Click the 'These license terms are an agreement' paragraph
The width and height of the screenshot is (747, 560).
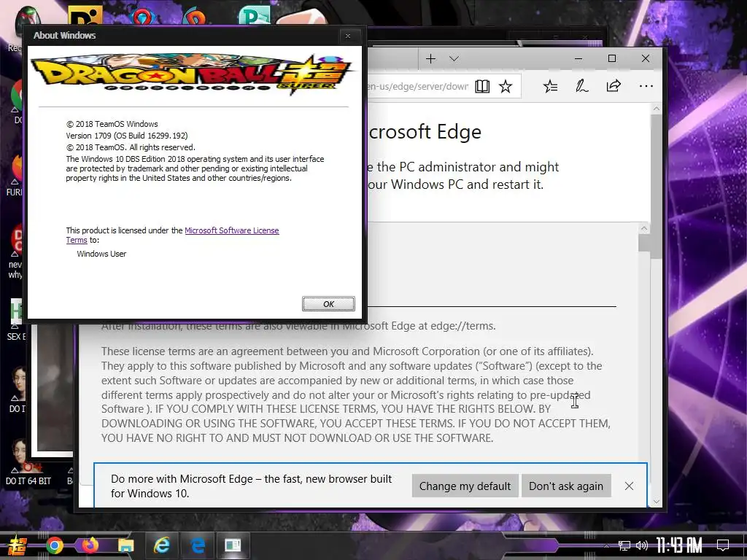(355, 394)
